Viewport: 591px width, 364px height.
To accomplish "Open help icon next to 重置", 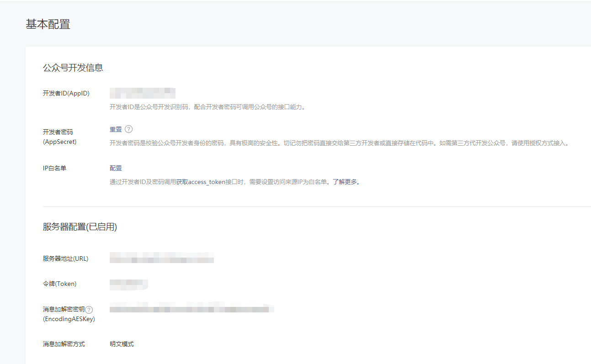I will (x=129, y=129).
